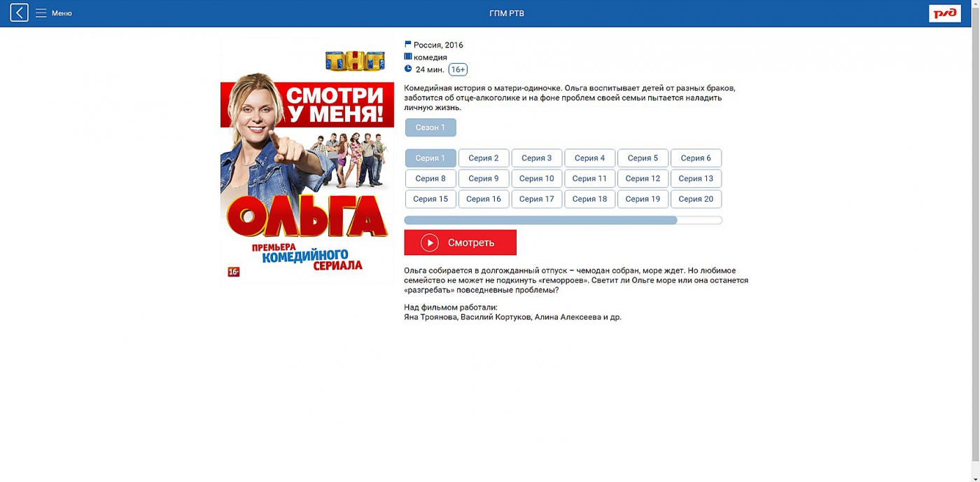Select Серия 1
The width and height of the screenshot is (980, 482).
(430, 158)
